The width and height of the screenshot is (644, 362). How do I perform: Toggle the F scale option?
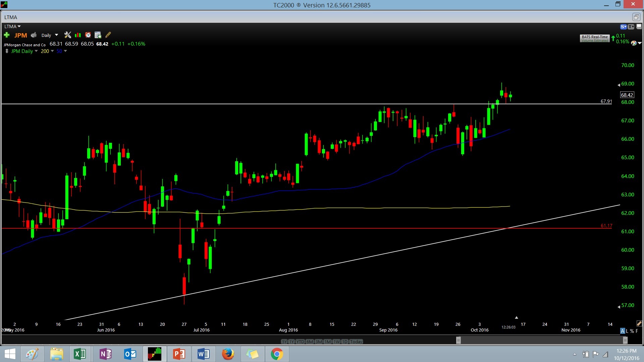pos(637,331)
